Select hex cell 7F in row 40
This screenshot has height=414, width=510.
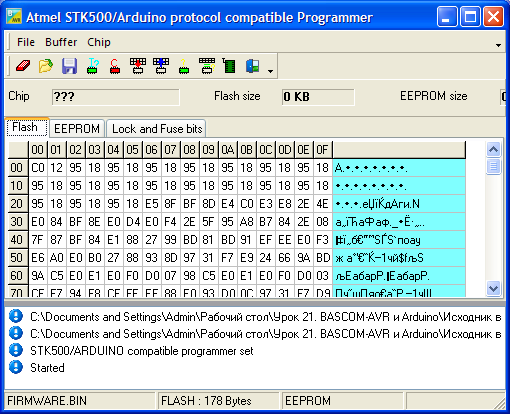point(38,240)
